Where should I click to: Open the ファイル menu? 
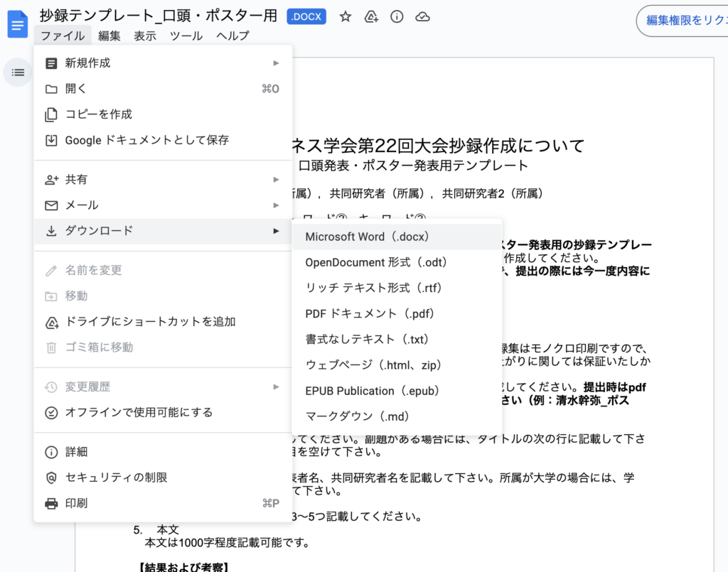click(63, 36)
